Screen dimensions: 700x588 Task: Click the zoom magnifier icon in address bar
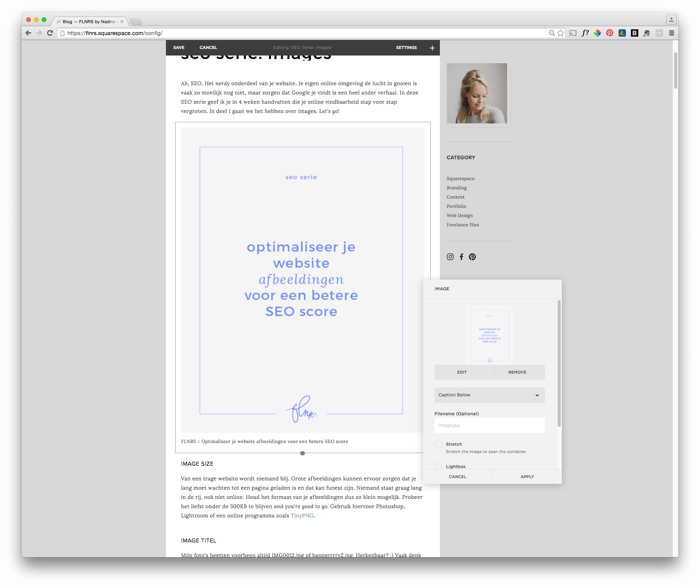pos(552,33)
